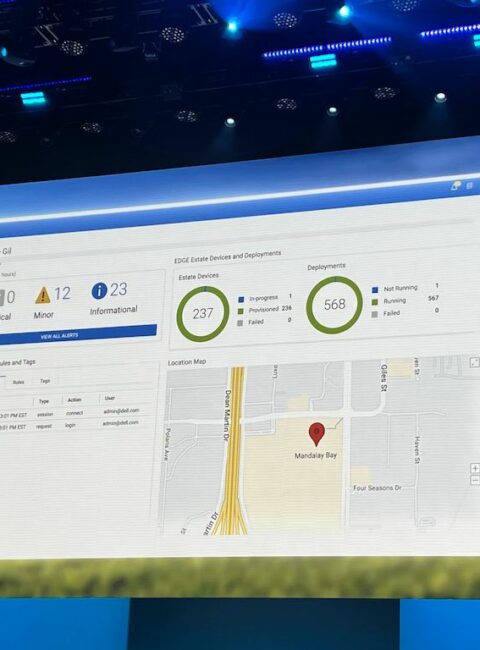
Task: Click the 'Minor' label
Action: (x=44, y=315)
